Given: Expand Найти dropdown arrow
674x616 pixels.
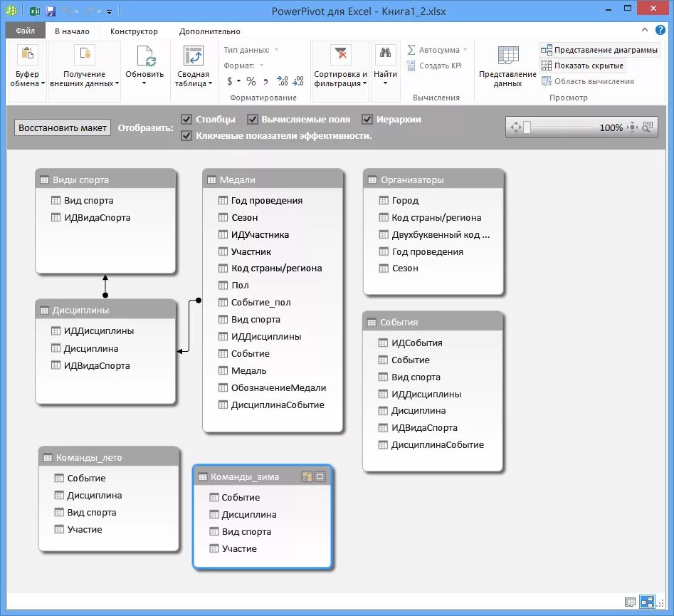Looking at the screenshot, I should pyautogui.click(x=385, y=83).
